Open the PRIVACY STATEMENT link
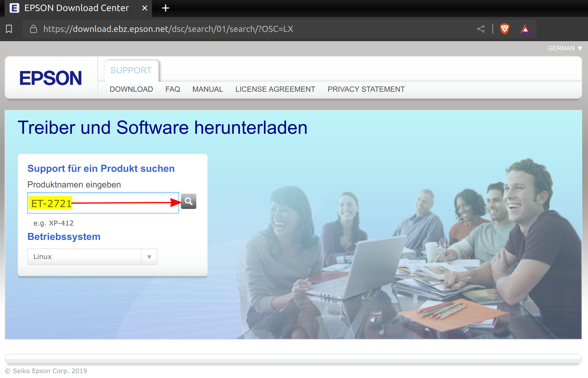 click(366, 89)
